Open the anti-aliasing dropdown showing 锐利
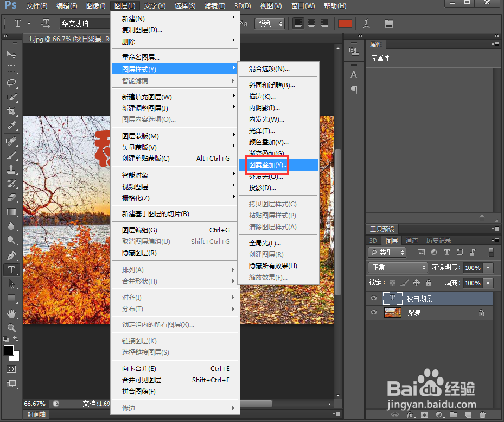504x422 pixels. tap(269, 23)
